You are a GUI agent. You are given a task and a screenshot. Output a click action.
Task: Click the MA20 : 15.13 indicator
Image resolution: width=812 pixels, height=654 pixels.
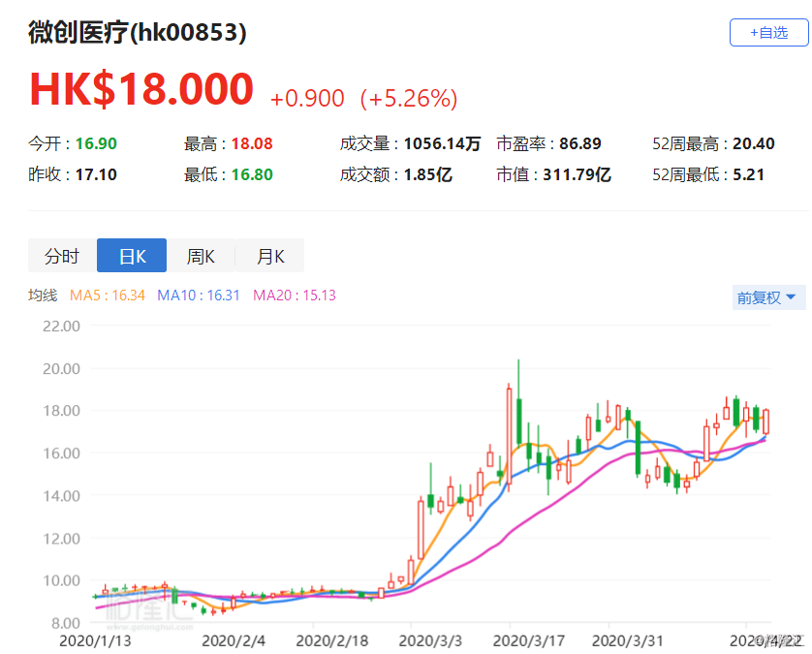point(295,296)
